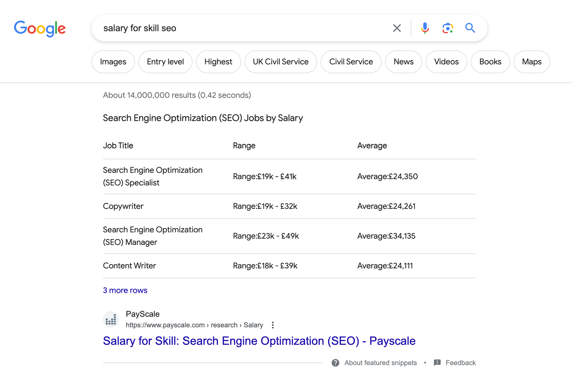Click the Feedback flag icon
The image size is (572, 392).
(x=437, y=363)
